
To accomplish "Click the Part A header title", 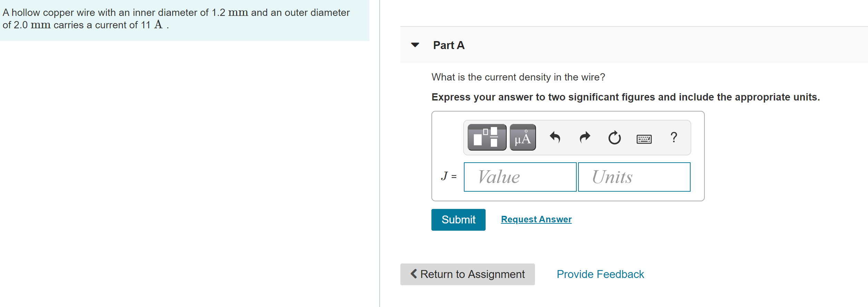I will pyautogui.click(x=449, y=45).
